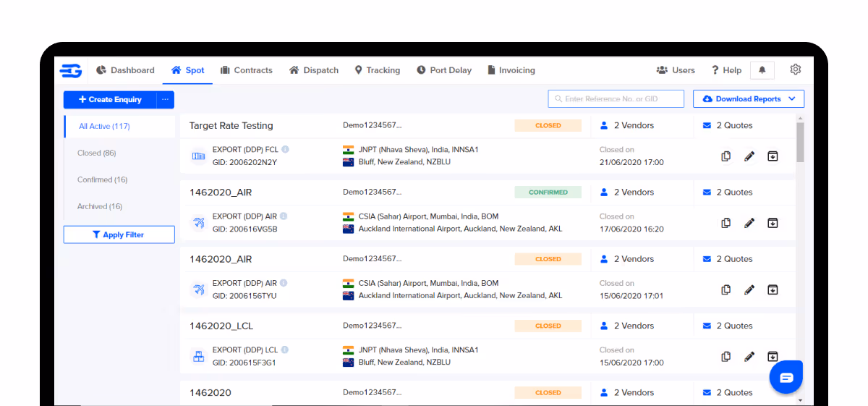Open the Tracking tab
Screen dimensions: 868x406
(378, 70)
